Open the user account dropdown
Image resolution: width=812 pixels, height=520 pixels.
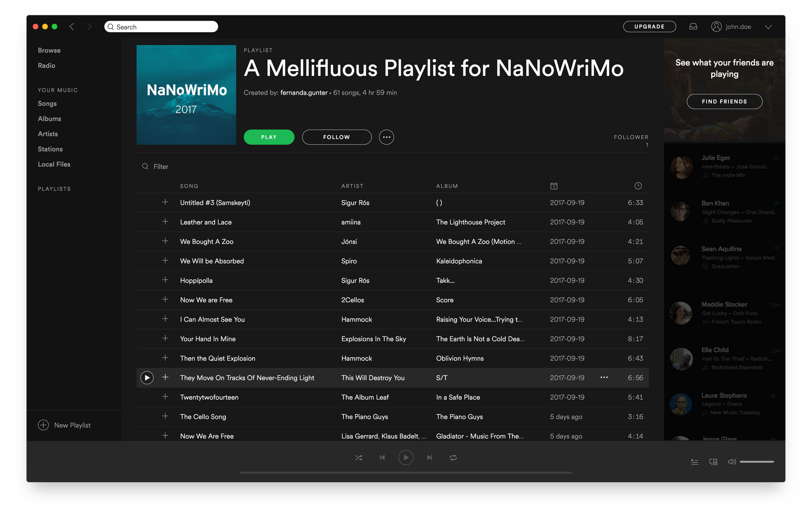click(768, 27)
